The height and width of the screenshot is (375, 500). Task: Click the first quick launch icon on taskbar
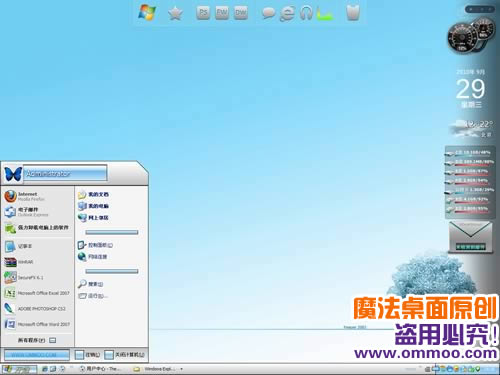pos(45,369)
